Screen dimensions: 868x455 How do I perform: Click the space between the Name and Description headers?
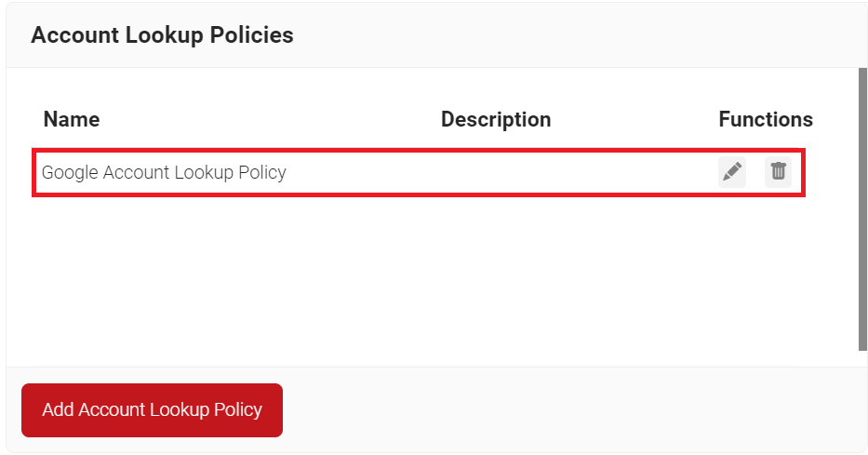(x=270, y=119)
